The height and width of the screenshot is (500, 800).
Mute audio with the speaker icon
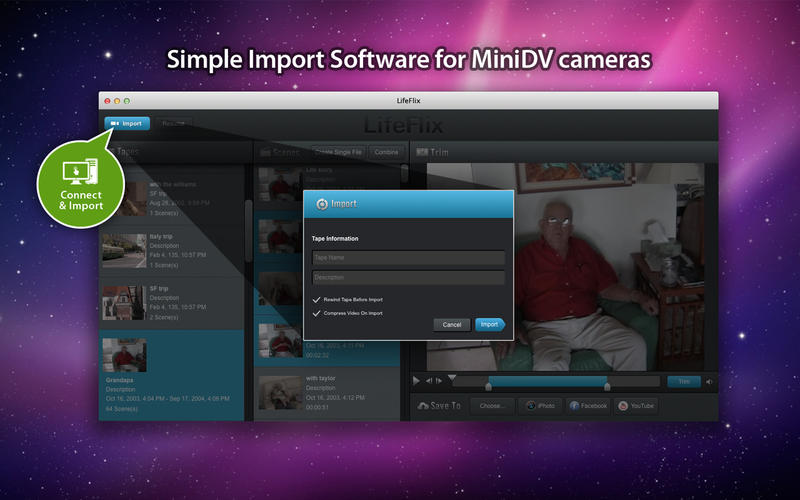tap(710, 381)
